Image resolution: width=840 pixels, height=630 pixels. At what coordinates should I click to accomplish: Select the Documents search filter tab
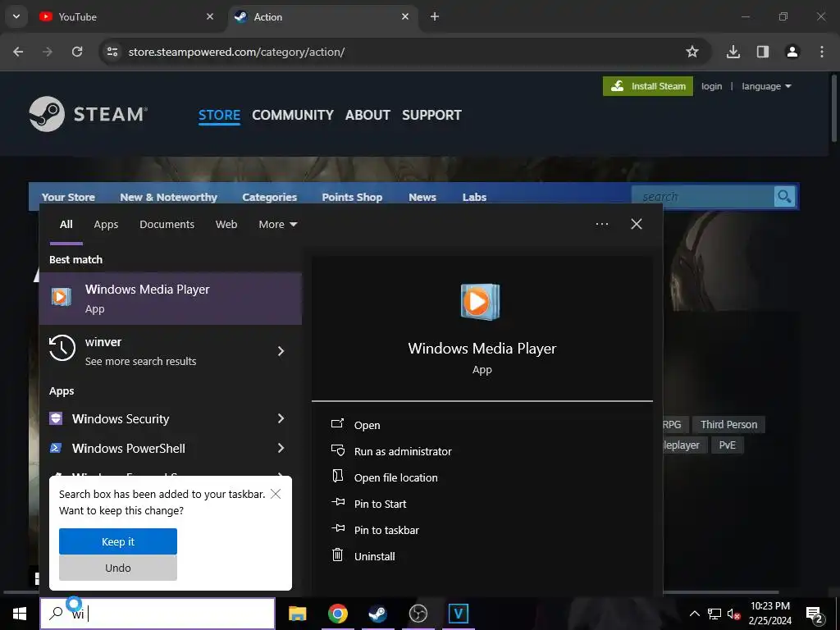167,225
